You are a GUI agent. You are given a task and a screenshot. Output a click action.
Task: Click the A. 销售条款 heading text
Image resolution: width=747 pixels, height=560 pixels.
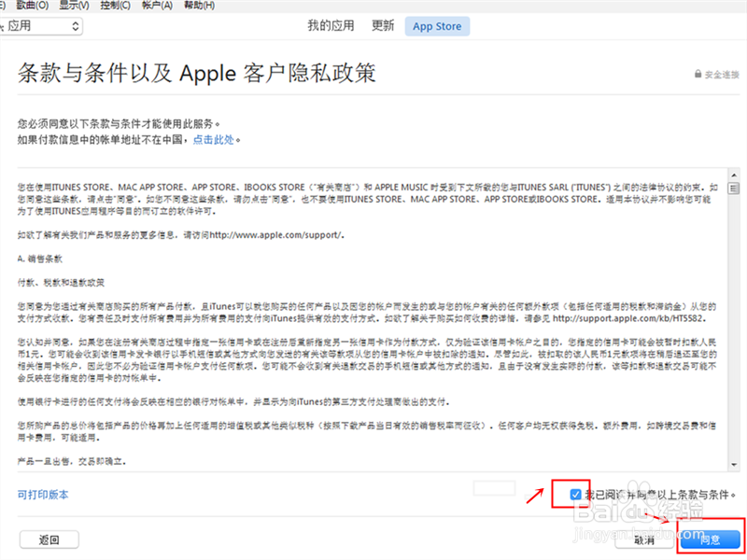[x=40, y=259]
